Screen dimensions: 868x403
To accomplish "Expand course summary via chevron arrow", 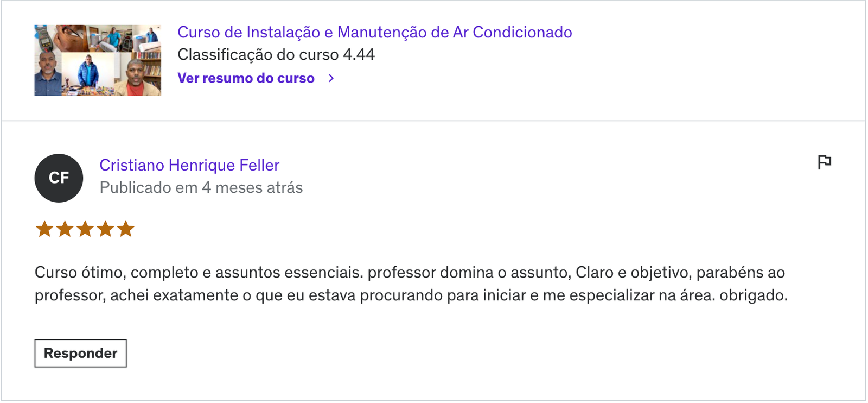I will (331, 78).
